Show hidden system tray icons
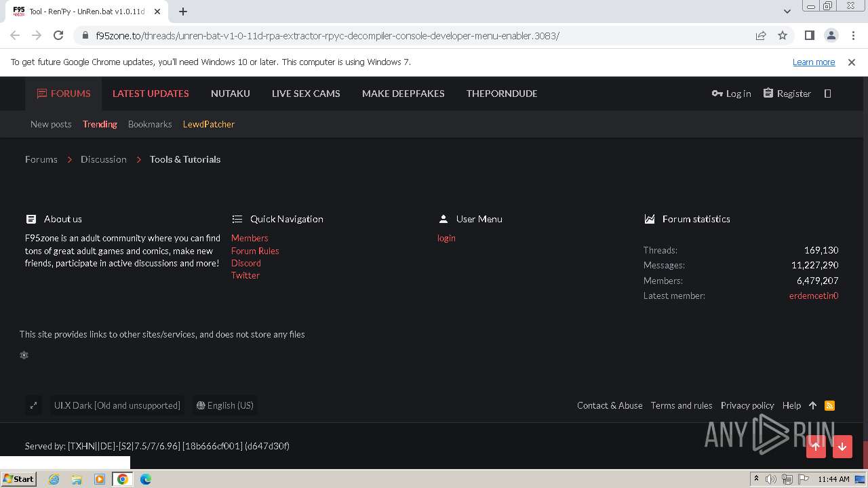Viewport: 868px width, 488px height. [x=756, y=479]
